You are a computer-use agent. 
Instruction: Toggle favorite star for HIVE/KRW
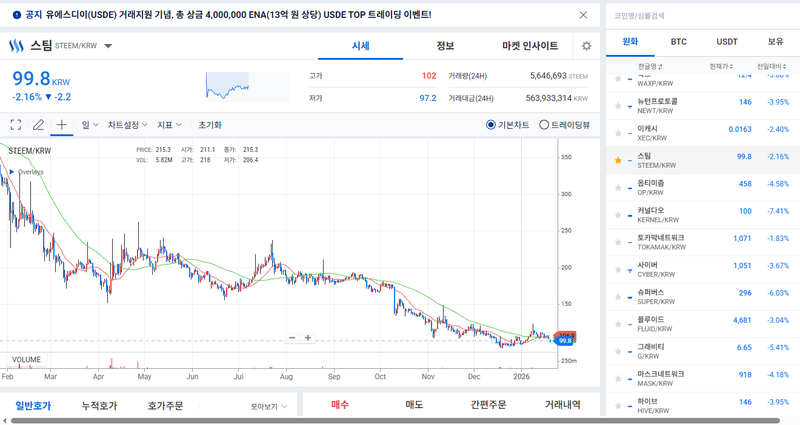[x=617, y=403]
